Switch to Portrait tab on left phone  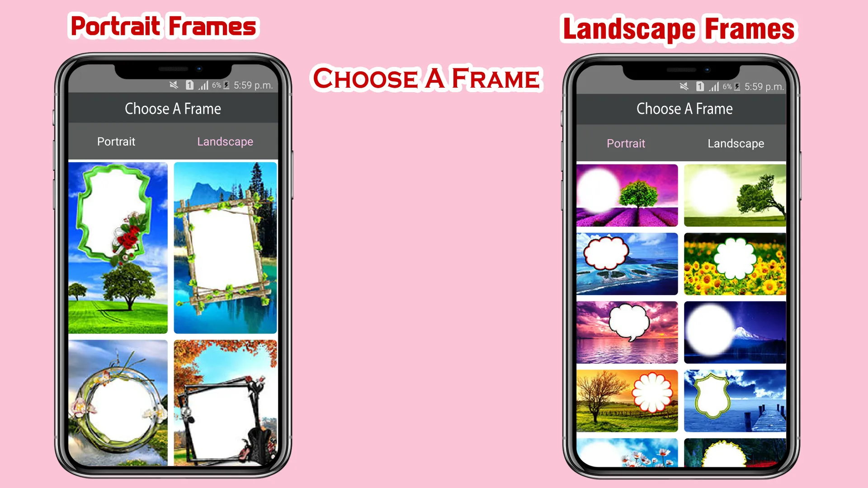pos(116,141)
